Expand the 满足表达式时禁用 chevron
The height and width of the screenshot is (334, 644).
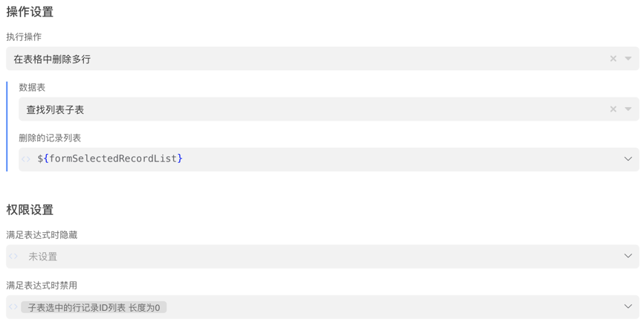pyautogui.click(x=628, y=307)
